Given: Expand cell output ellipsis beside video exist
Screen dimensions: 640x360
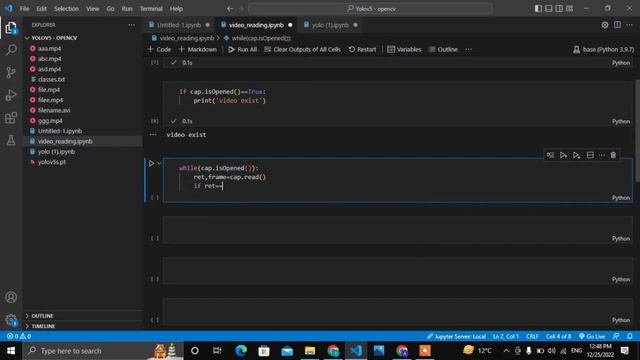Looking at the screenshot, I should point(153,135).
